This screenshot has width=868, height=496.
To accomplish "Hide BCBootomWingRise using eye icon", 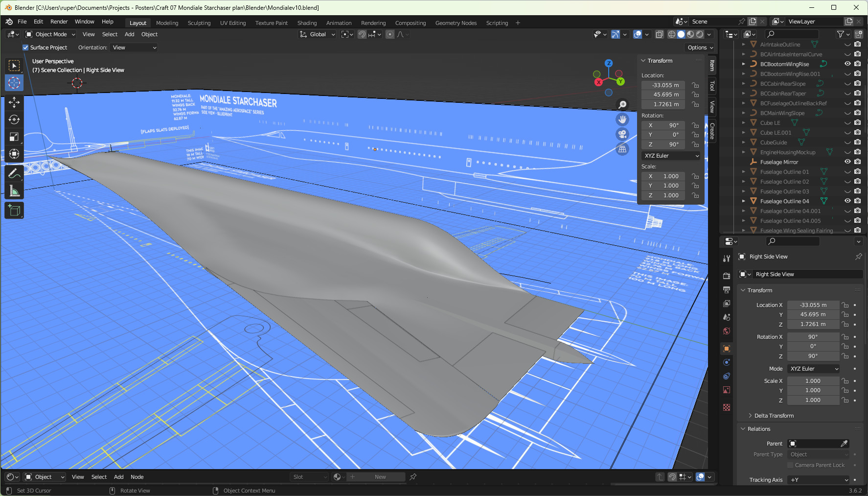I will 847,64.
